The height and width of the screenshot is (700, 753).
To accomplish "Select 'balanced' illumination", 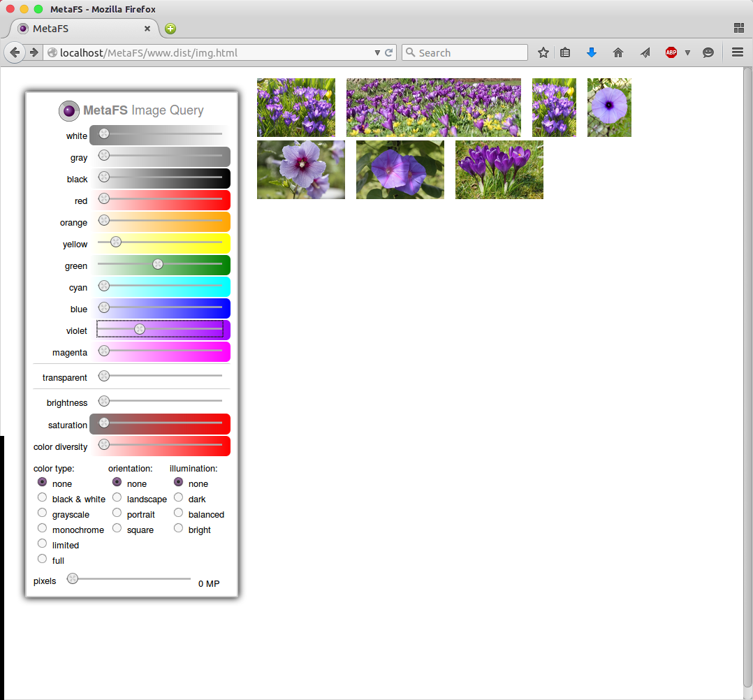I will pyautogui.click(x=178, y=513).
